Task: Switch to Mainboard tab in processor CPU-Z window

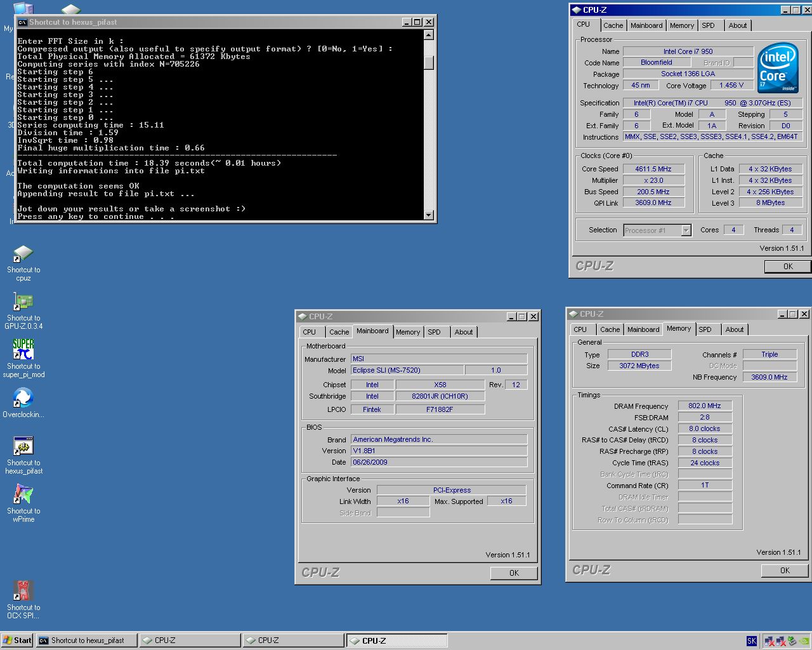Action: [646, 25]
